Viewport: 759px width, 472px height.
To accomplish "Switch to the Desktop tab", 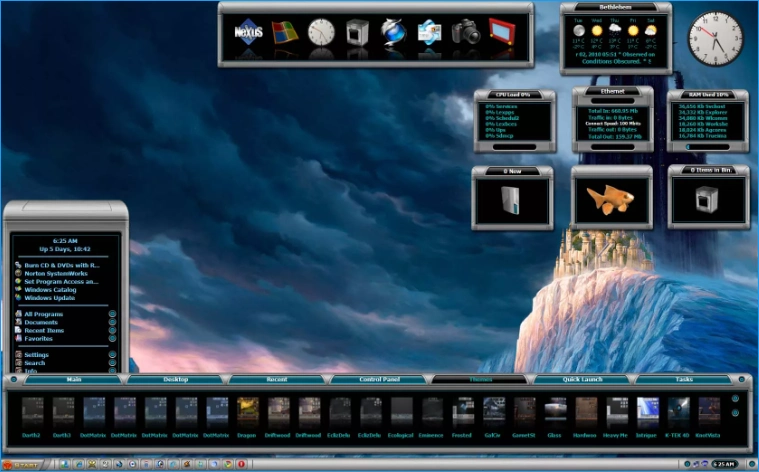I will (x=175, y=380).
